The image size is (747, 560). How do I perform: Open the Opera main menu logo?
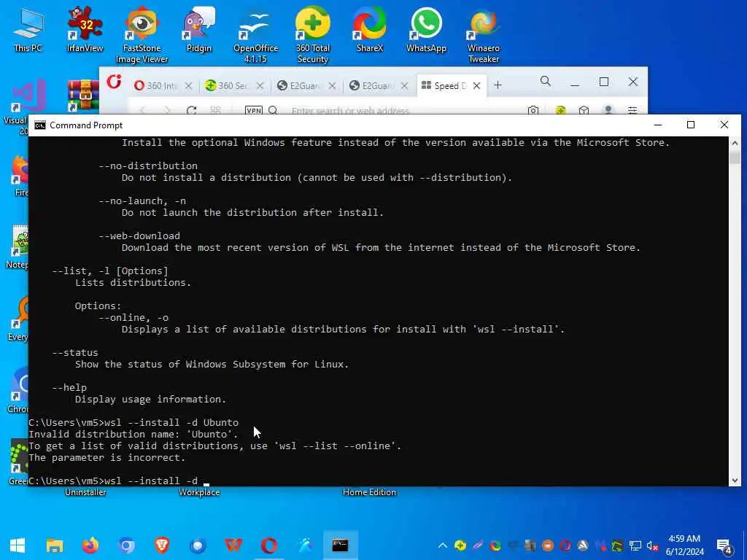(114, 82)
